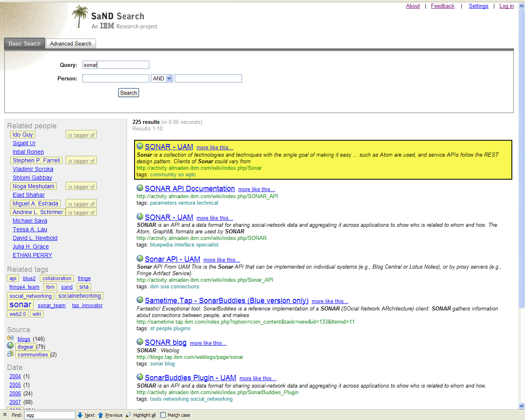
Task: Click the globe icon beside SONAR blog
Action: click(x=140, y=342)
